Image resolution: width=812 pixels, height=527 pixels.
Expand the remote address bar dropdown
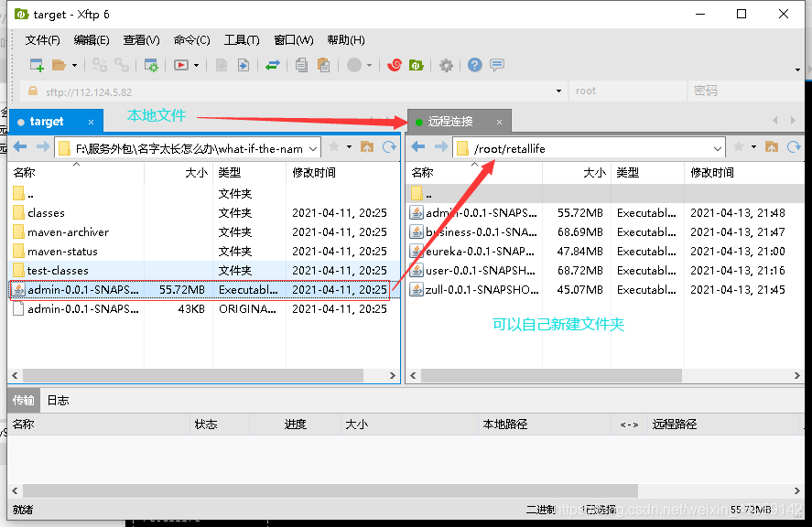(x=720, y=146)
